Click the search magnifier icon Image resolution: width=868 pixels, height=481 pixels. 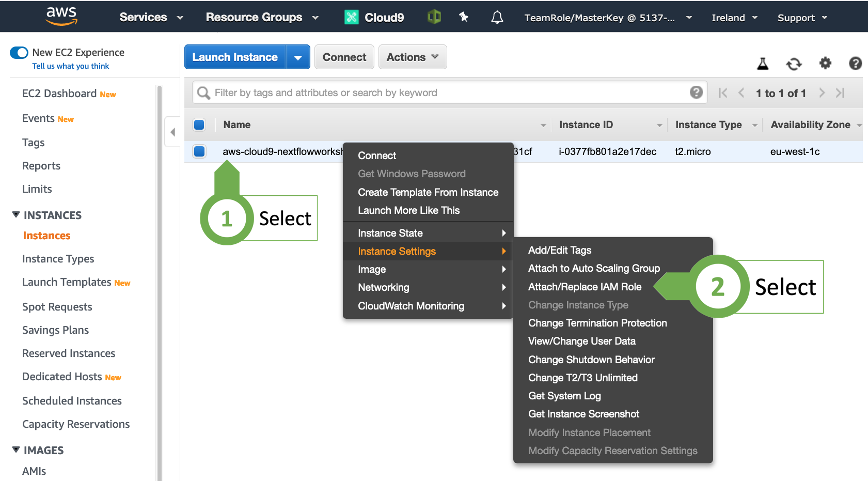tap(204, 92)
